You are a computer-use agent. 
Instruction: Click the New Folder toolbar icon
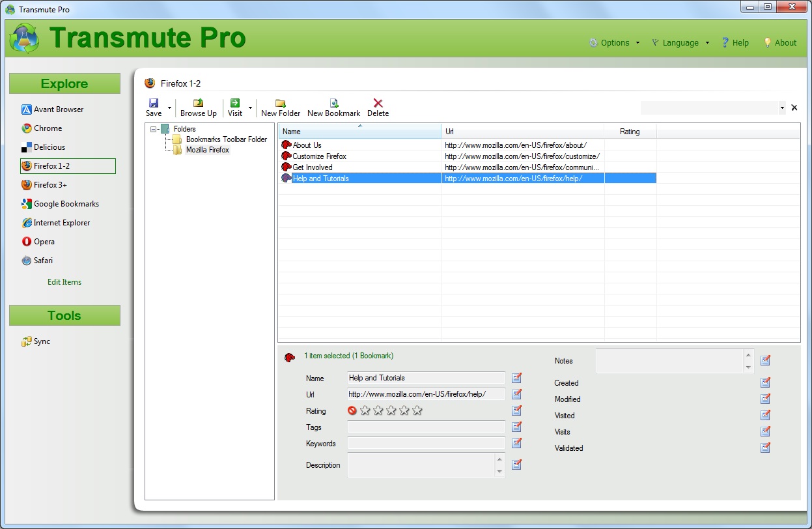pyautogui.click(x=280, y=103)
